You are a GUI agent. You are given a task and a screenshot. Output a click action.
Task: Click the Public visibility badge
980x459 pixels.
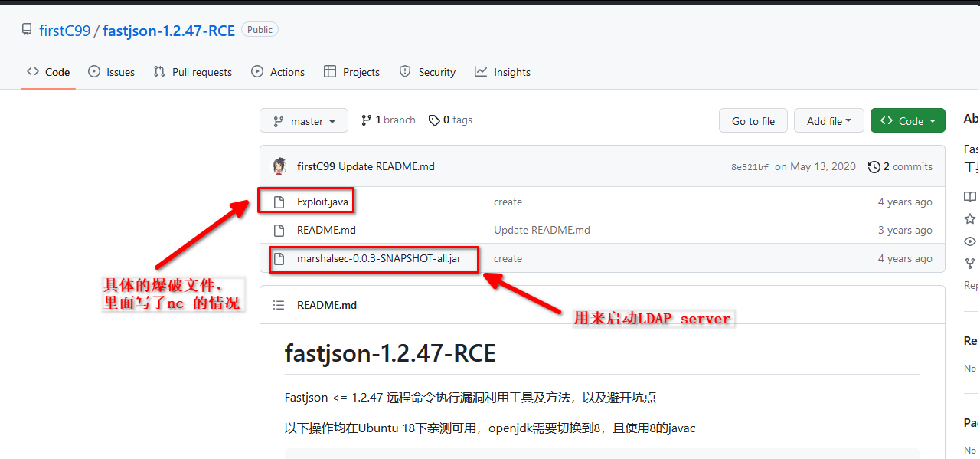coord(260,30)
